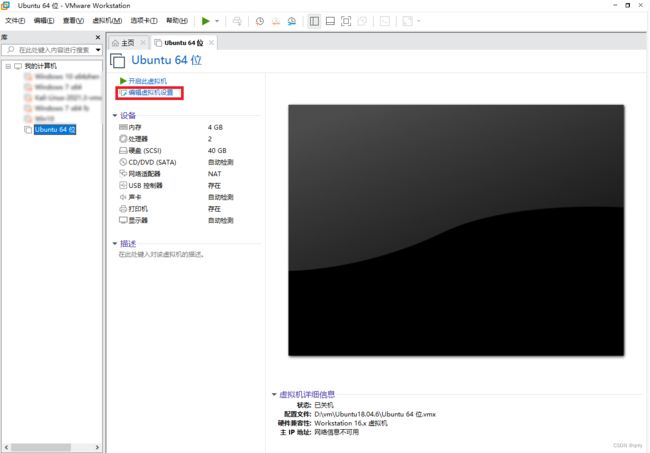Screen dimensions: 650x453
Task: Close the Ubuntu 64 位 tab
Action: [211, 43]
